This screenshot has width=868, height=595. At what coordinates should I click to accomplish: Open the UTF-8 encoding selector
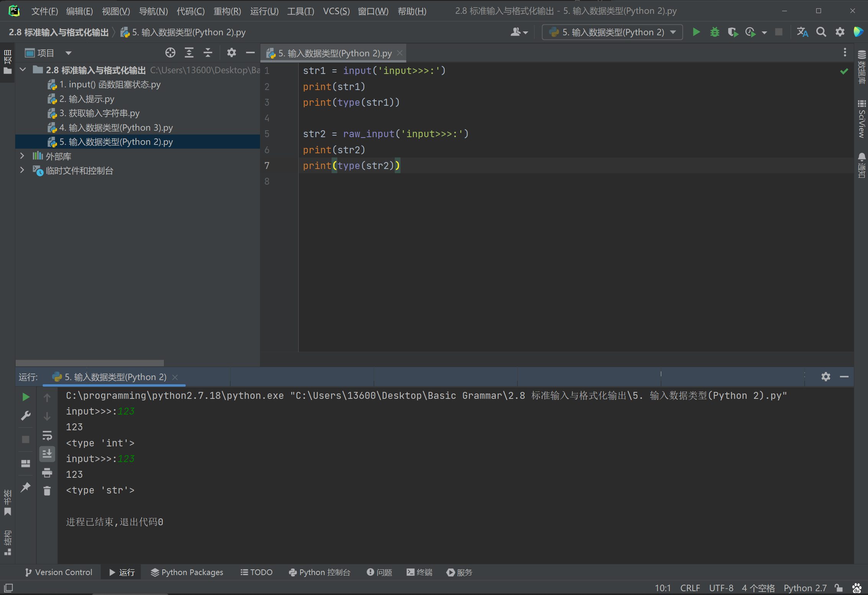tap(721, 588)
